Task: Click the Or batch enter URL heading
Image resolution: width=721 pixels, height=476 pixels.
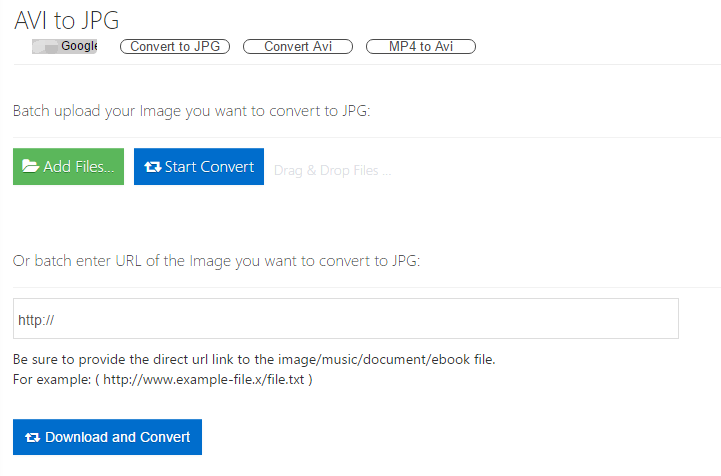Action: (216, 261)
